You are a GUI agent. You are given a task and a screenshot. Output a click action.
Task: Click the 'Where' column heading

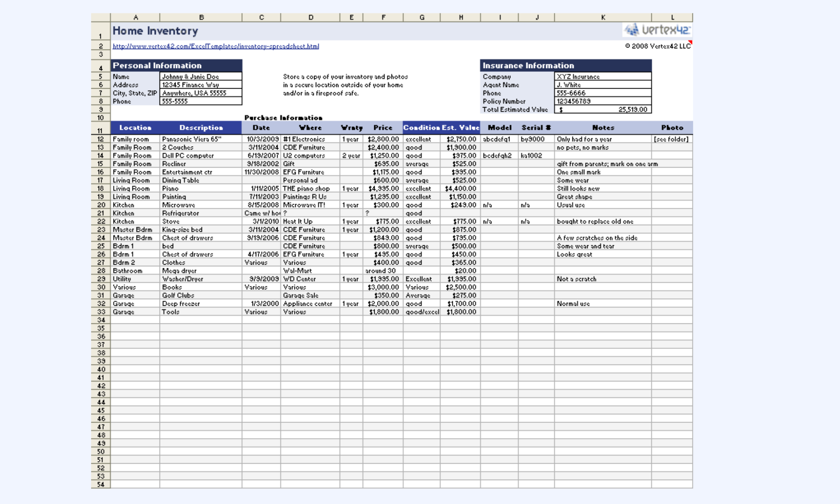click(x=310, y=128)
